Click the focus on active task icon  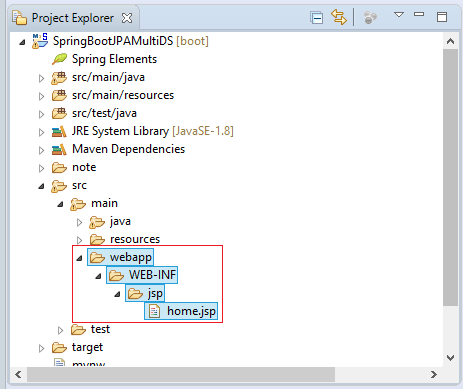coord(370,17)
